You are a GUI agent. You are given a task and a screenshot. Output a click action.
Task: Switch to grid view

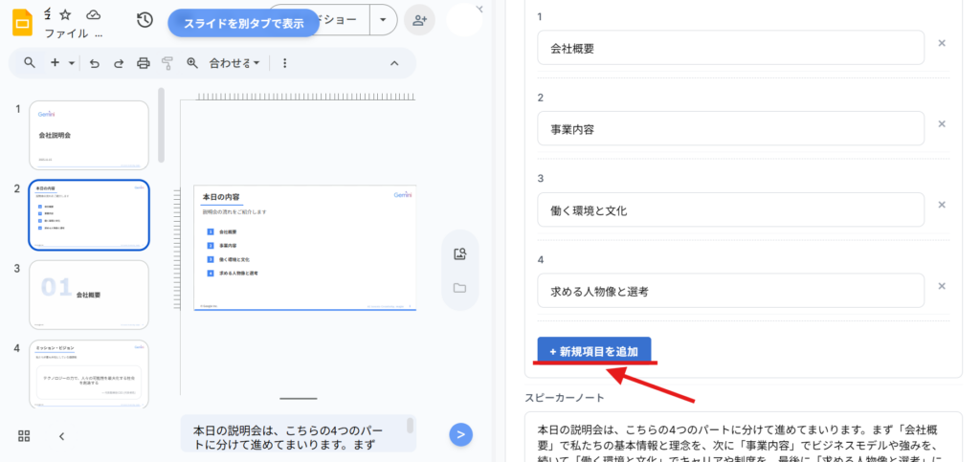tap(25, 436)
